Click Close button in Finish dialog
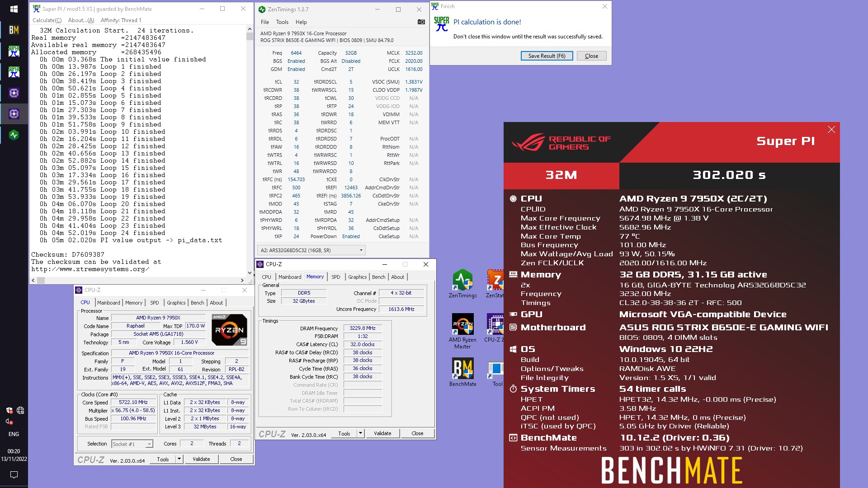The height and width of the screenshot is (488, 868). coord(591,56)
